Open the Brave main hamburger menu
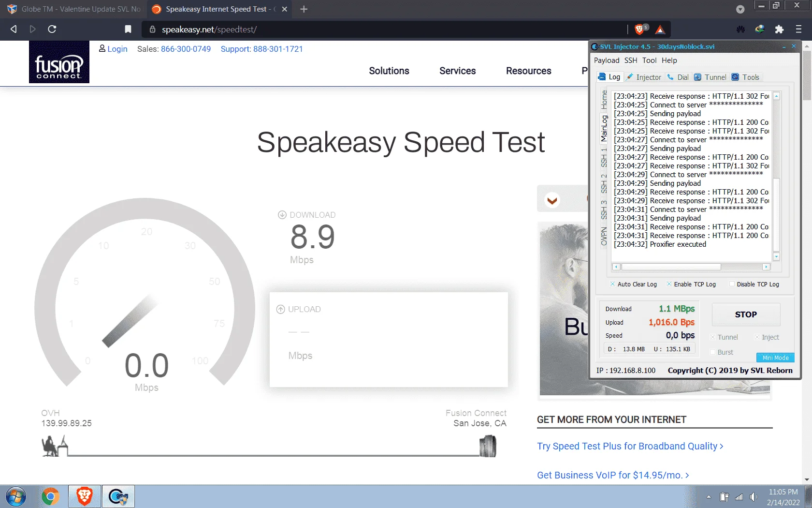This screenshot has height=508, width=812. click(798, 29)
